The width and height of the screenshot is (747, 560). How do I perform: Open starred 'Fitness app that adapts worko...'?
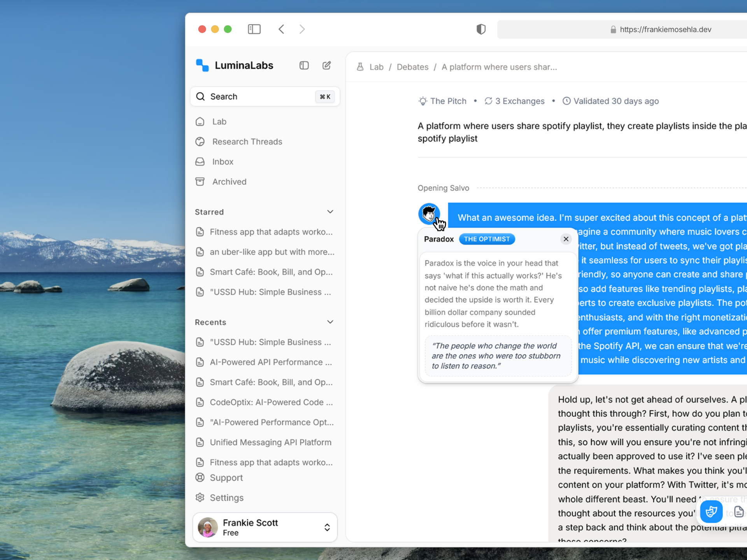[265, 232]
